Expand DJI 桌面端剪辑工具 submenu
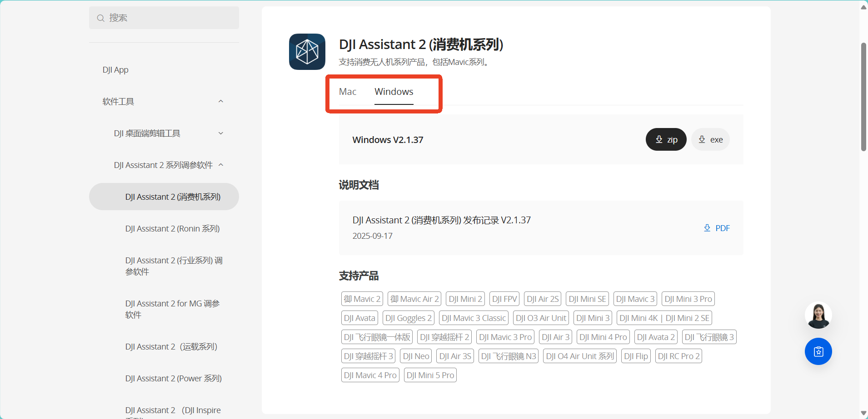The image size is (868, 419). click(221, 133)
